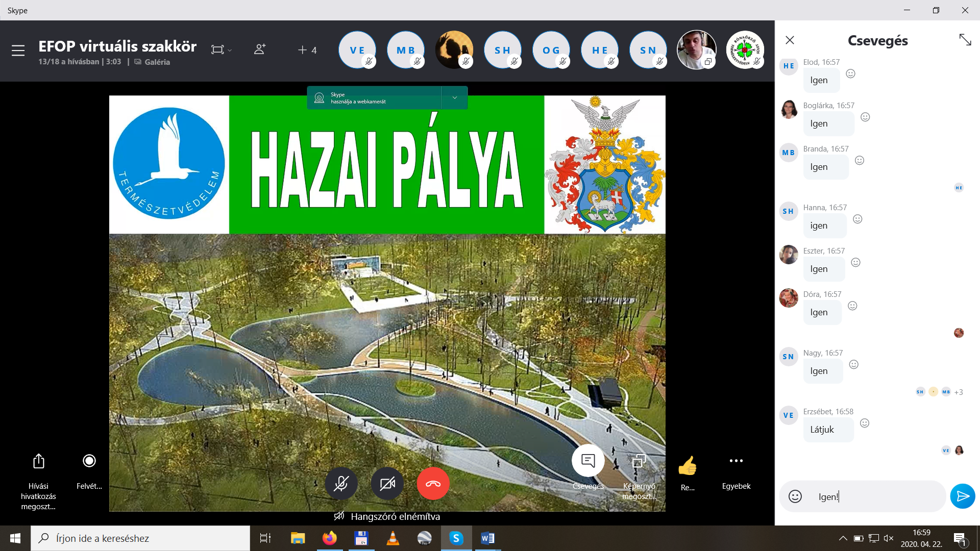Open the Galéria link in call header
This screenshot has width=980, height=551.
152,62
